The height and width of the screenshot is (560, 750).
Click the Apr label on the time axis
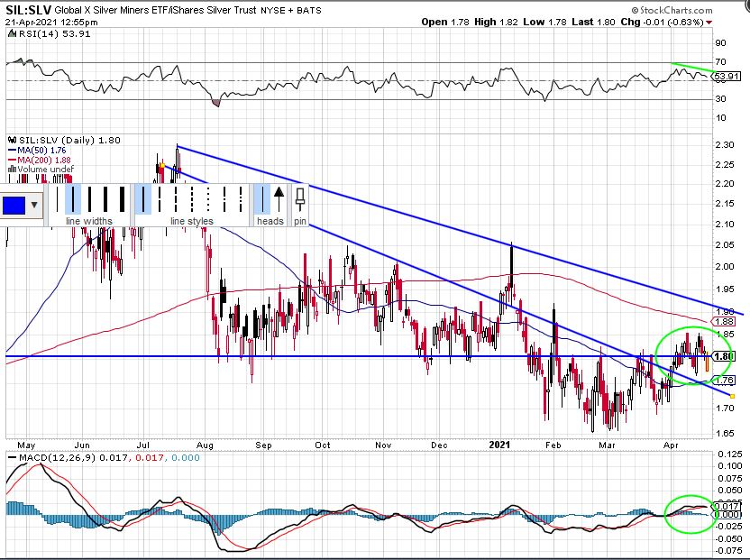671,445
